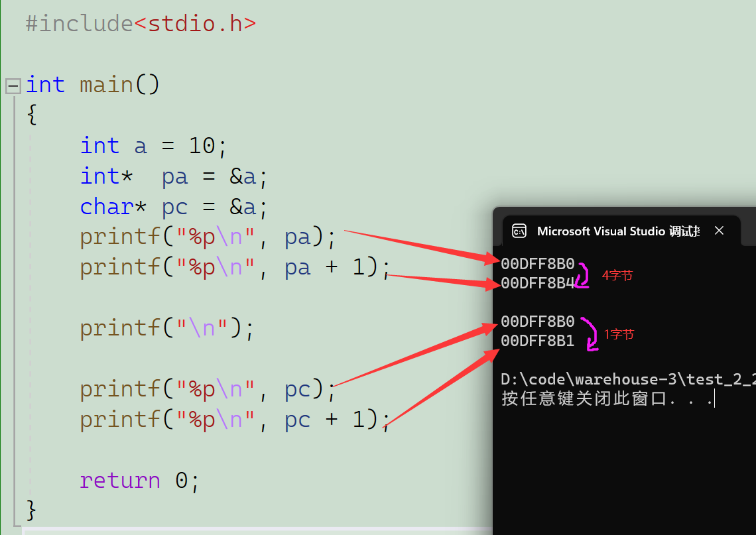This screenshot has width=756, height=535.
Task: Click the printf line printing pa + 1
Action: pyautogui.click(x=234, y=268)
